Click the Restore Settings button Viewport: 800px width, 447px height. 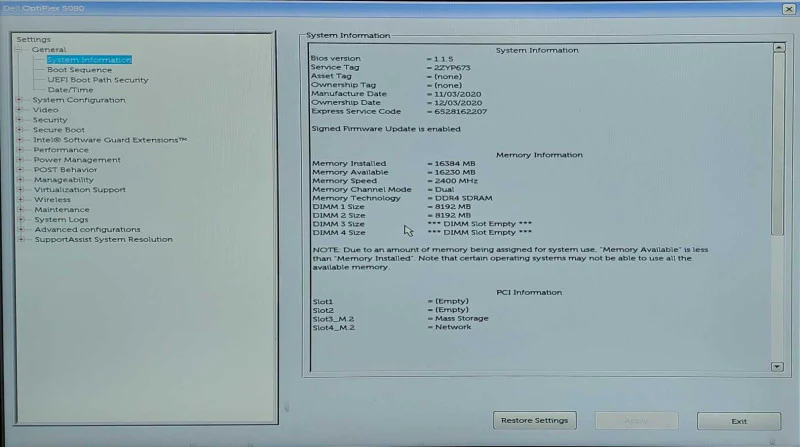coord(535,420)
